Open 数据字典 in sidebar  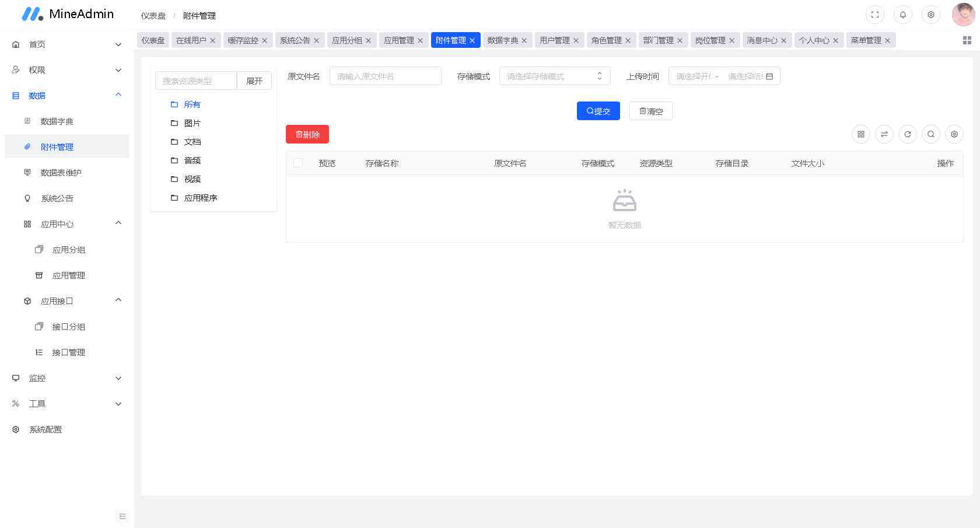coord(67,121)
